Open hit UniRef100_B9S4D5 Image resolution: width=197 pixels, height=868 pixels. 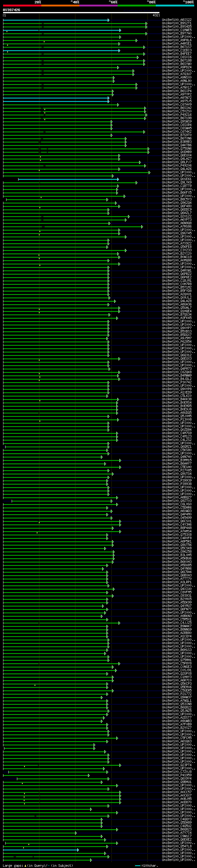(177, 26)
